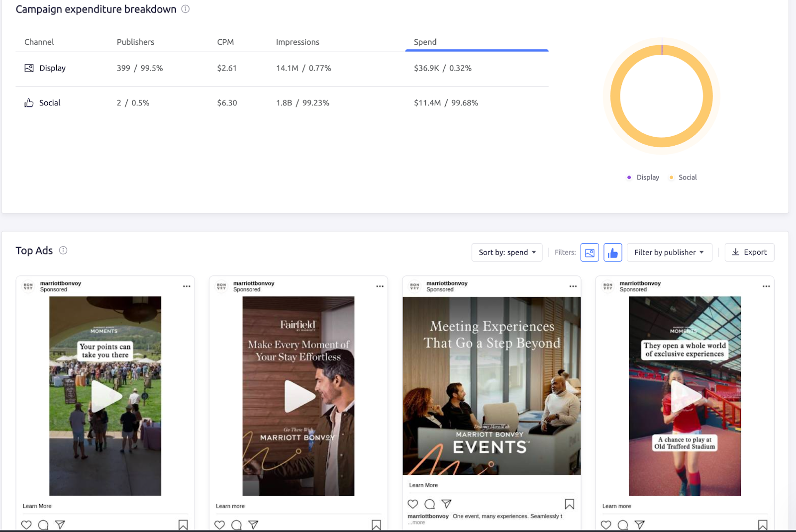796x532 pixels.
Task: Select the Display channel icon in the table
Action: point(28,68)
